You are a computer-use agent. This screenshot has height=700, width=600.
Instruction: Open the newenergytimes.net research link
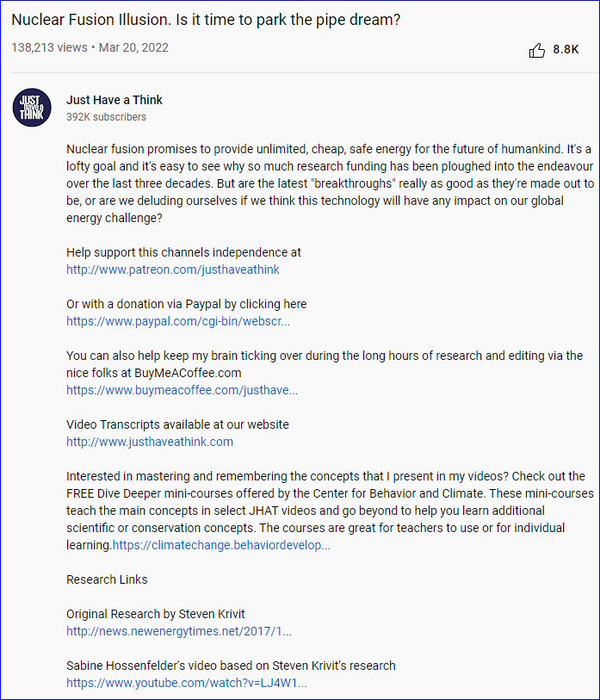coord(179,631)
